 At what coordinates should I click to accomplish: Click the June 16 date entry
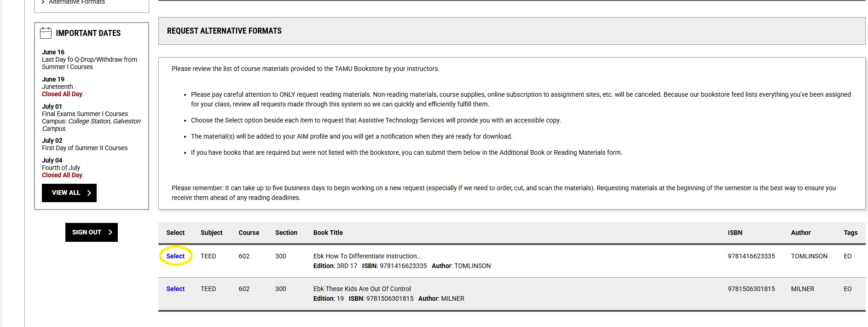90,59
